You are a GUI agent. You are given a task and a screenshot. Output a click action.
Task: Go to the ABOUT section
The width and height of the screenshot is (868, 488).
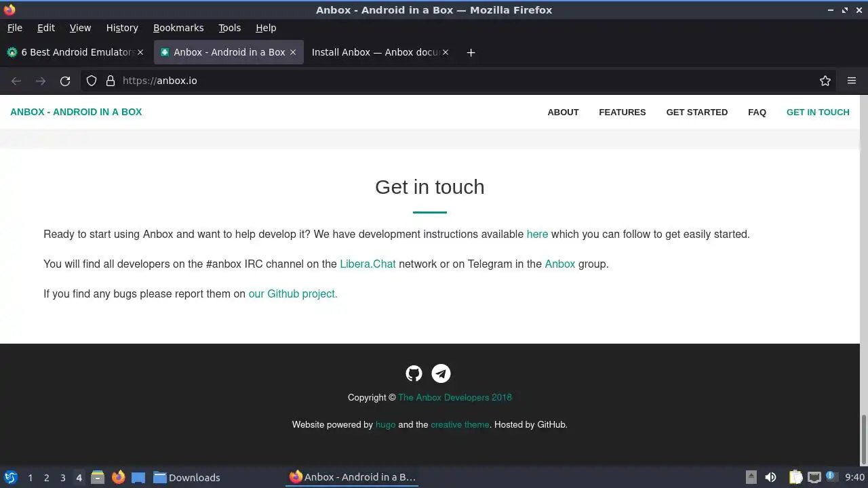[563, 113]
